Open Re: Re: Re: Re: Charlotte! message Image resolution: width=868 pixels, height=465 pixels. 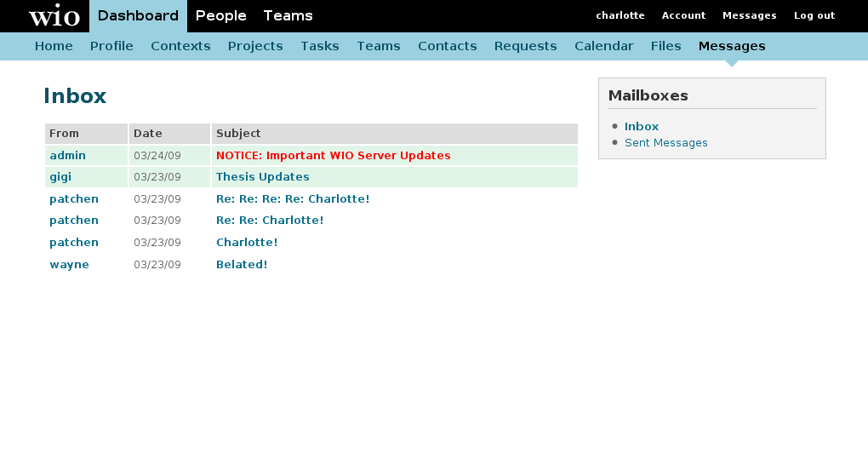(x=293, y=199)
